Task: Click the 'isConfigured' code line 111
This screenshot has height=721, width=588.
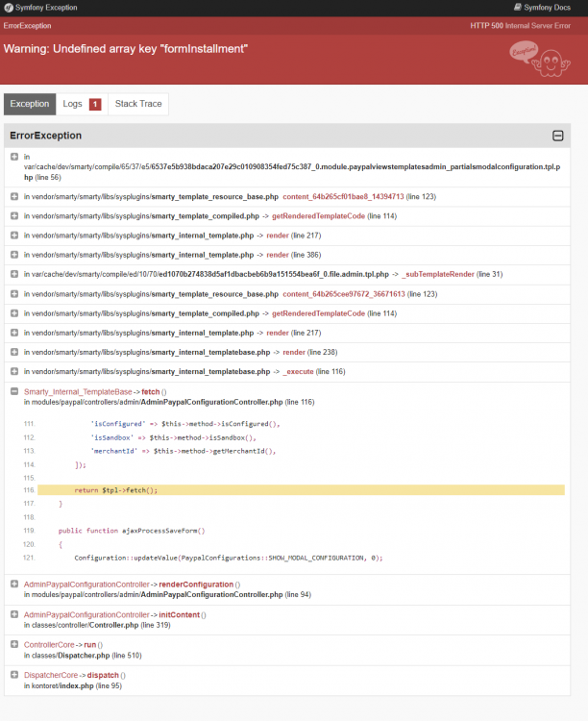Action: (185, 424)
